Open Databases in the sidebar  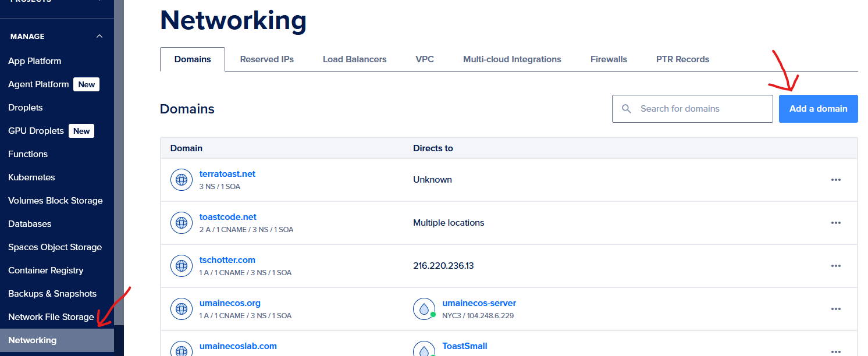tap(30, 224)
